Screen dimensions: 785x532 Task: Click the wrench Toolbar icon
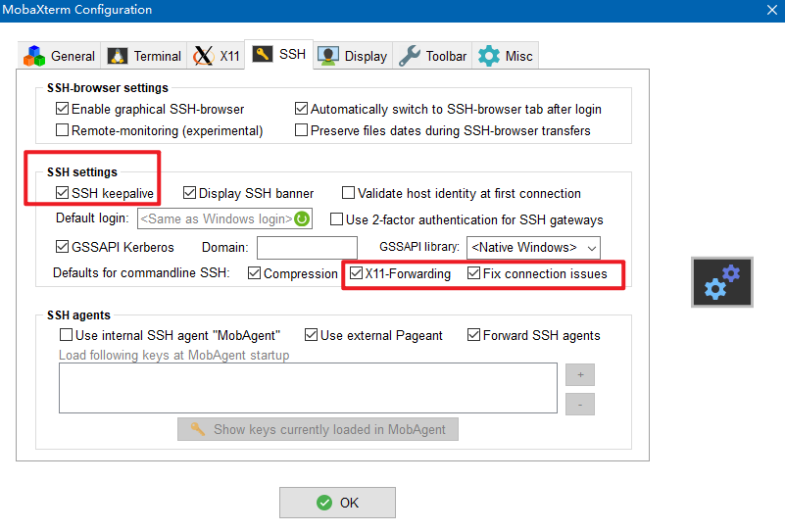pos(410,56)
